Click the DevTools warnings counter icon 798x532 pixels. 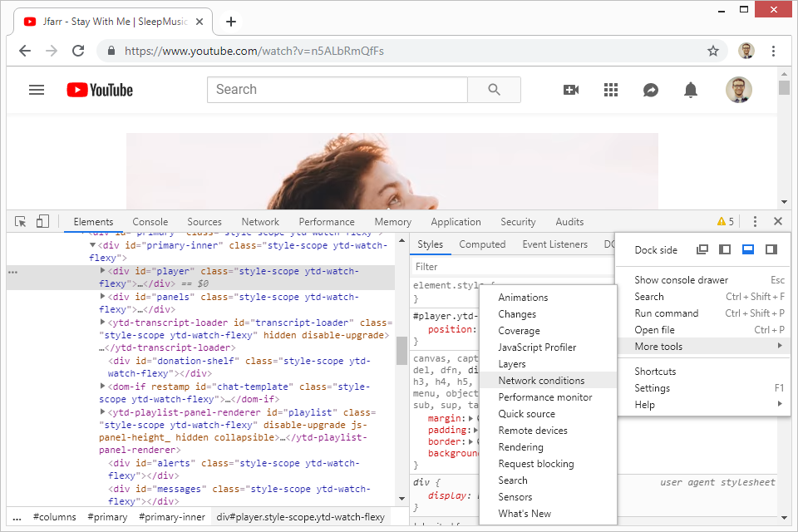pos(725,222)
